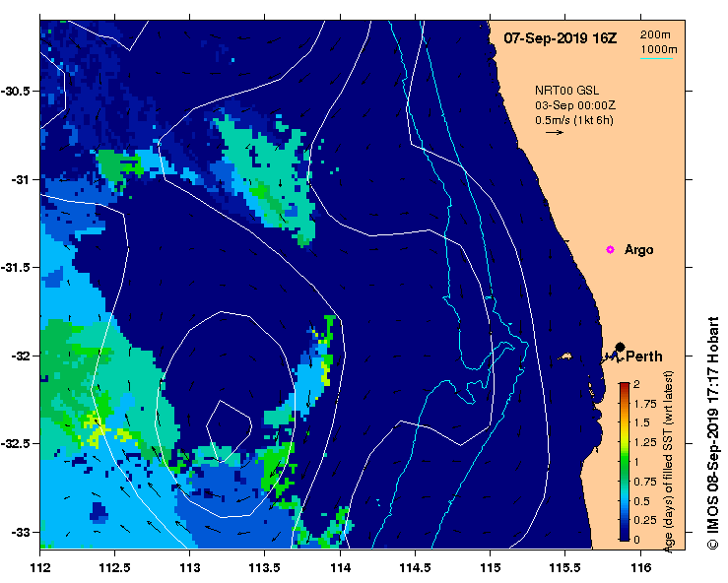Image resolution: width=728 pixels, height=583 pixels.
Task: Click the longitude label 113.5
Action: 265,567
